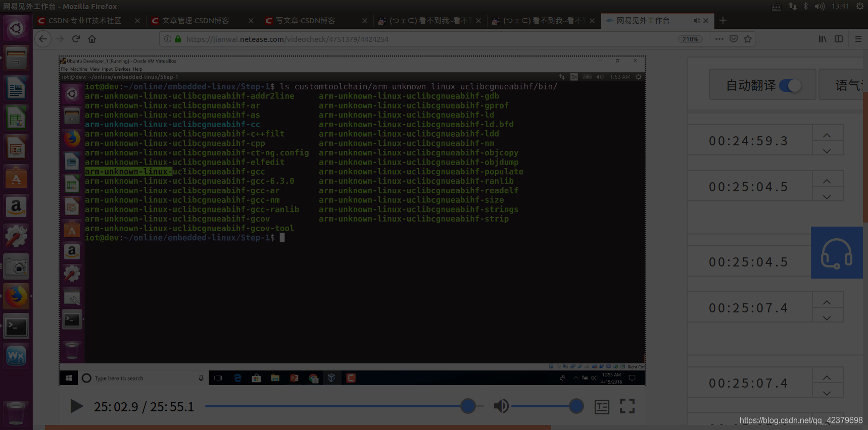This screenshot has height=430, width=868.
Task: Open the Firefox hamburger menu
Action: click(x=858, y=39)
